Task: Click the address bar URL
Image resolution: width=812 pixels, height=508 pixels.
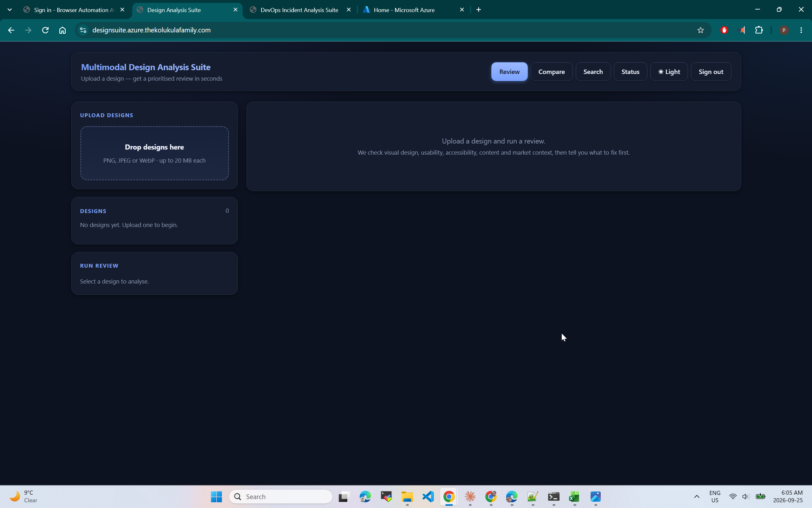Action: point(151,30)
